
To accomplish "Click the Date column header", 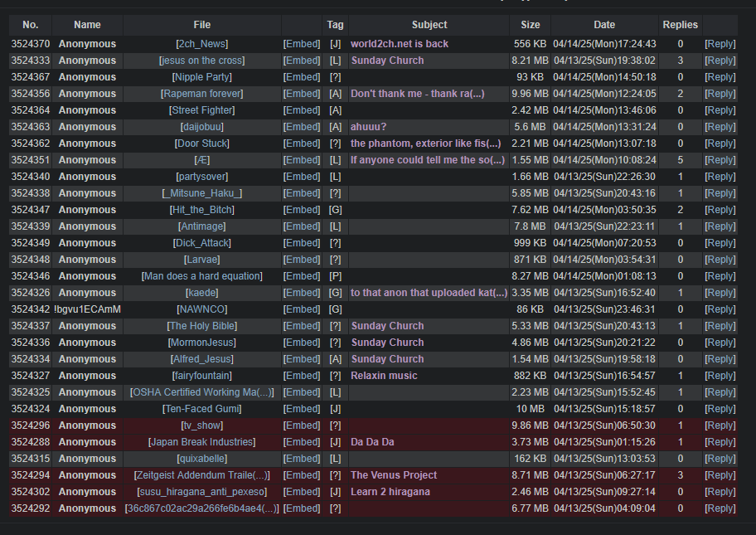I will tap(604, 25).
